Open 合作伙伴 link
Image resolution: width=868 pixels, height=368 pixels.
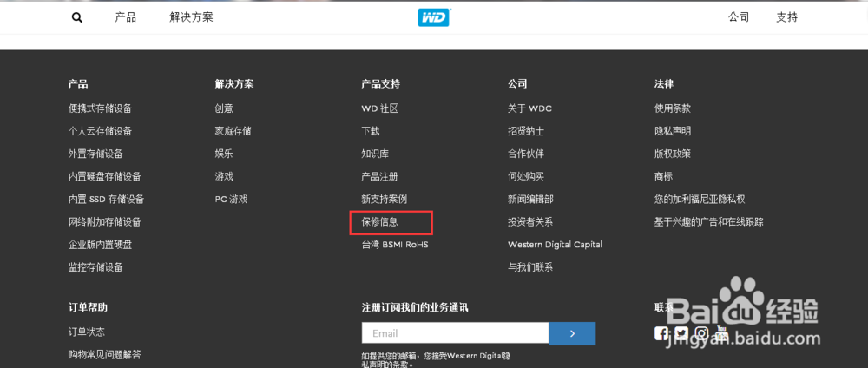click(x=526, y=154)
